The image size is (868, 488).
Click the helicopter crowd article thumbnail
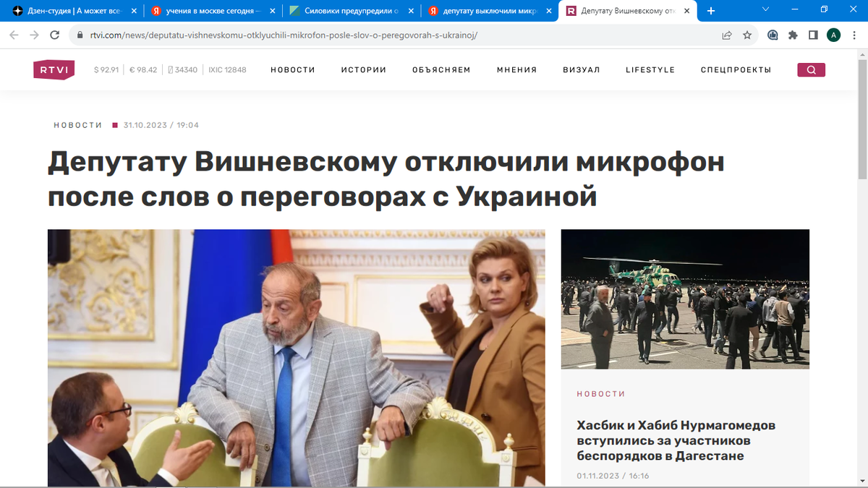click(685, 299)
